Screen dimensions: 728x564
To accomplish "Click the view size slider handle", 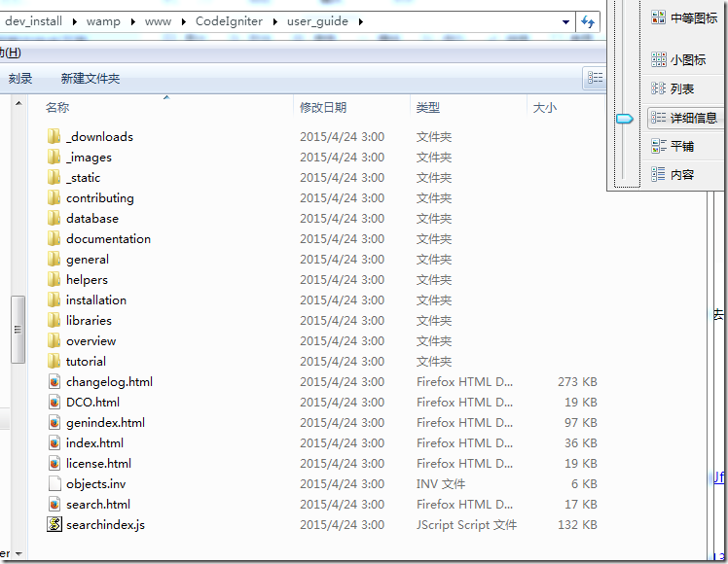I will point(625,119).
